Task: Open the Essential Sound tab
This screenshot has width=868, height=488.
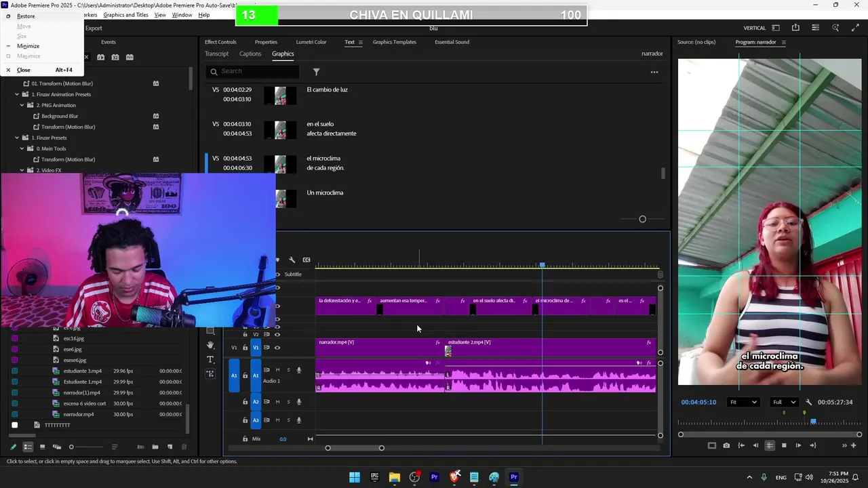Action: (x=452, y=42)
